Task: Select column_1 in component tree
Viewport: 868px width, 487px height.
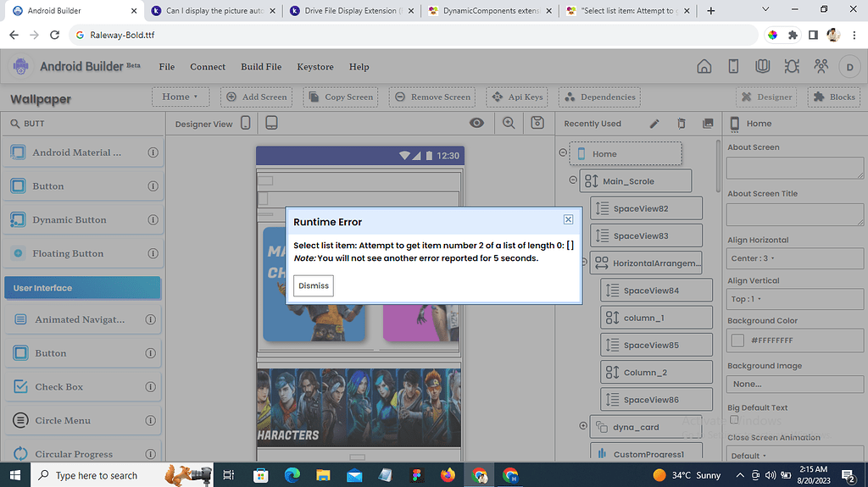Action: tap(656, 318)
